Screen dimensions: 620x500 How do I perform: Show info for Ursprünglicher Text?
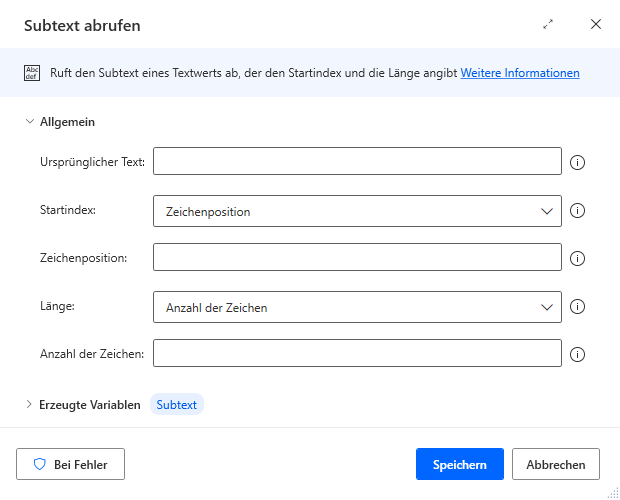point(577,162)
